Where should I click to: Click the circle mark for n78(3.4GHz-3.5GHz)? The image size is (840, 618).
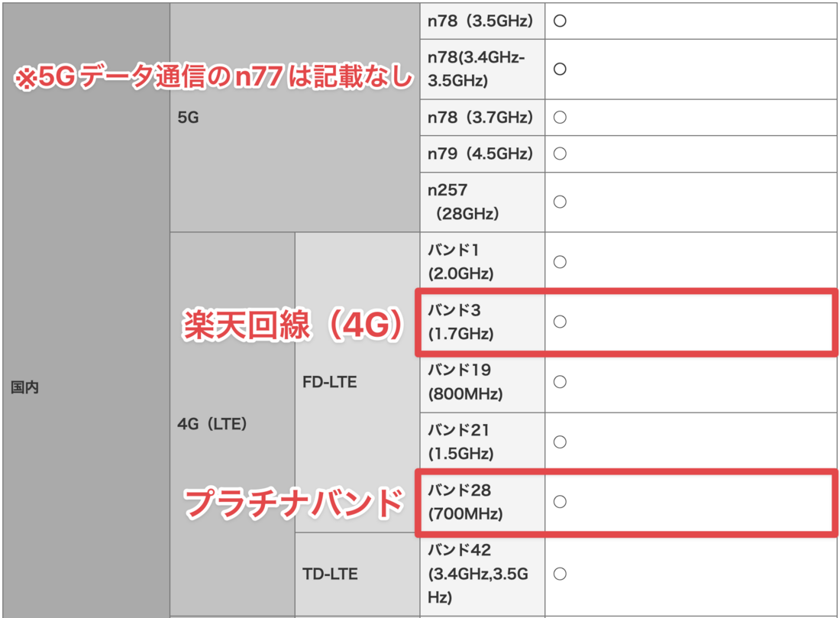pyautogui.click(x=560, y=70)
